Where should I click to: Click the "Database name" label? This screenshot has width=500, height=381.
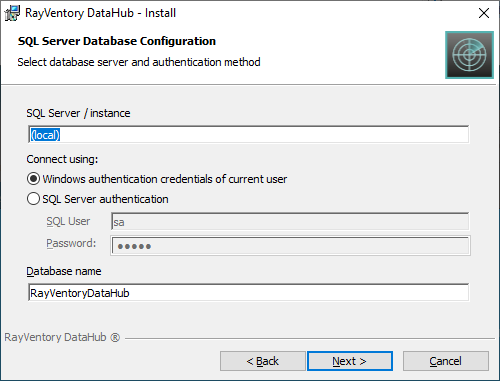(x=64, y=271)
